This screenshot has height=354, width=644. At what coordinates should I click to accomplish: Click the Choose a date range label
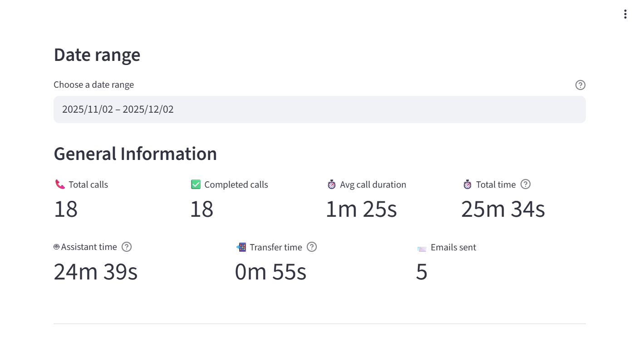pyautogui.click(x=93, y=85)
